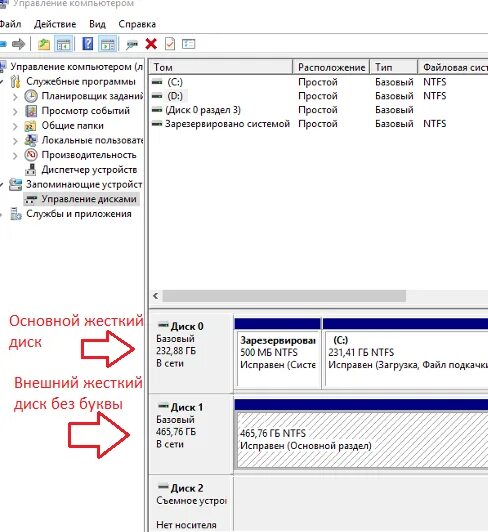
Task: Click NTFS cell in the (D:) row
Action: point(434,96)
